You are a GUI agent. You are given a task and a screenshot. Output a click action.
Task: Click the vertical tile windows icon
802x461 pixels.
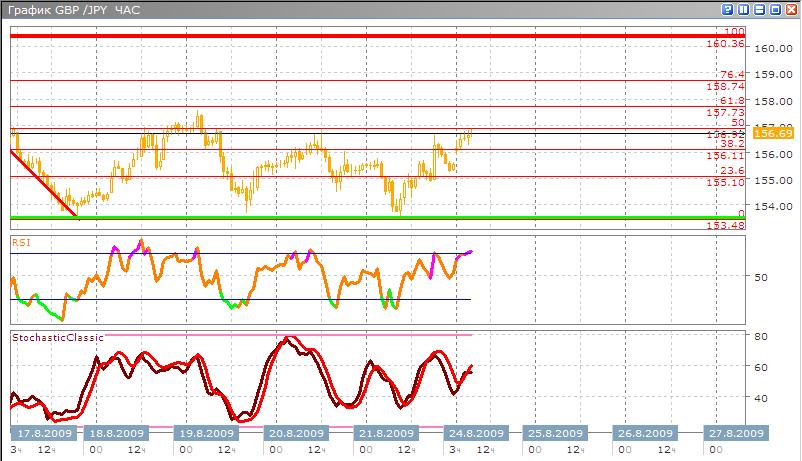point(743,9)
